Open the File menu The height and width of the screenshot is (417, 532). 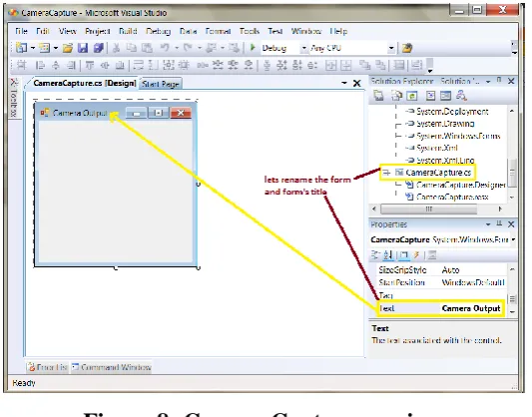coord(21,31)
